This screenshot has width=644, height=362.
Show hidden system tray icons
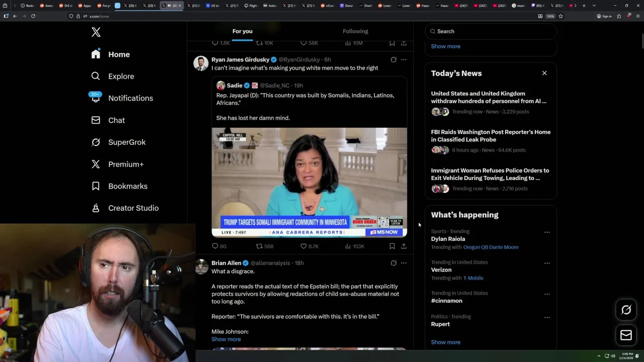[599, 356]
